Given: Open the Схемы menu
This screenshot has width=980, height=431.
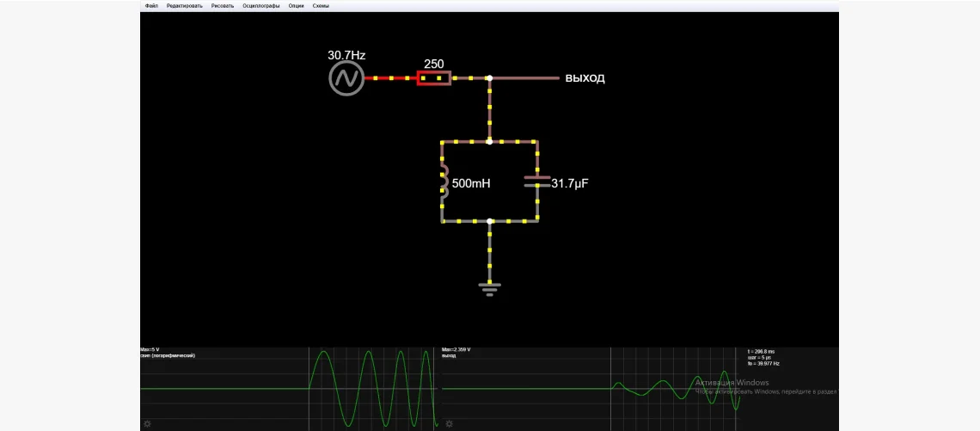Looking at the screenshot, I should pyautogui.click(x=321, y=5).
